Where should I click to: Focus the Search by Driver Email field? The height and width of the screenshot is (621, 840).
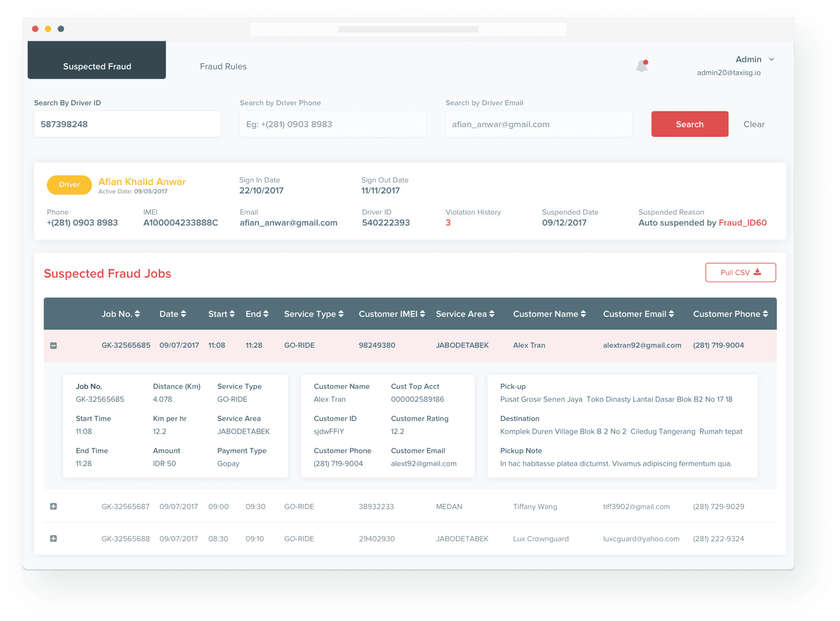point(539,124)
